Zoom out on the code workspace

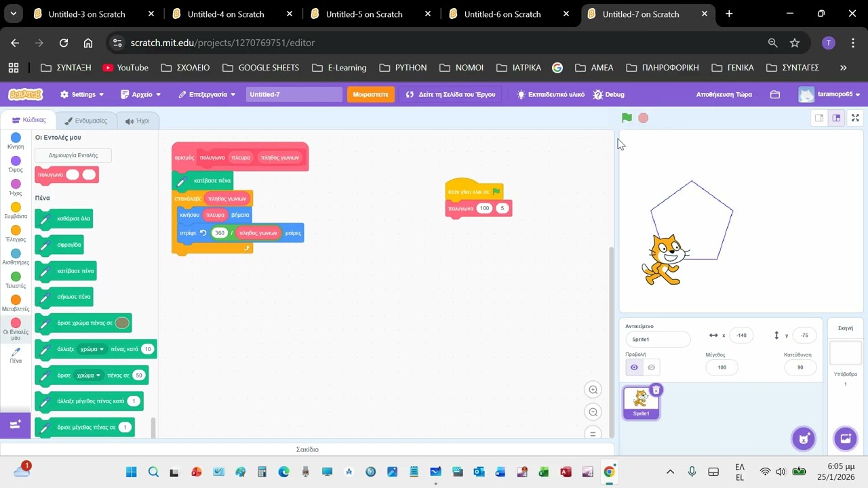(593, 412)
